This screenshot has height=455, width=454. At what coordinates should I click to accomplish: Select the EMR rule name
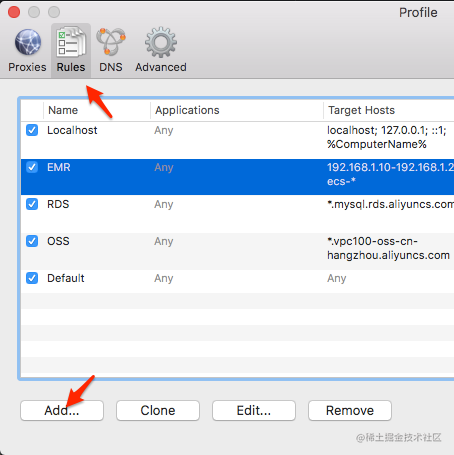coord(59,167)
